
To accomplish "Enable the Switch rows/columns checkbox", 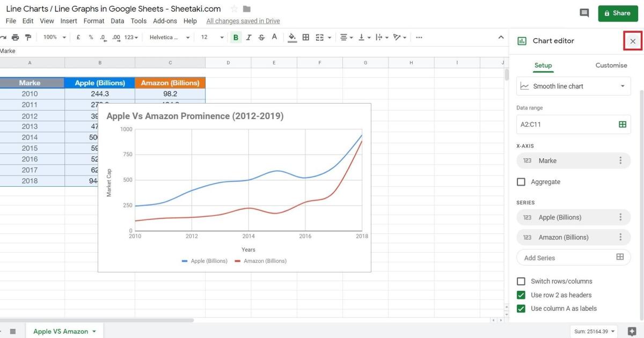I will click(x=521, y=281).
